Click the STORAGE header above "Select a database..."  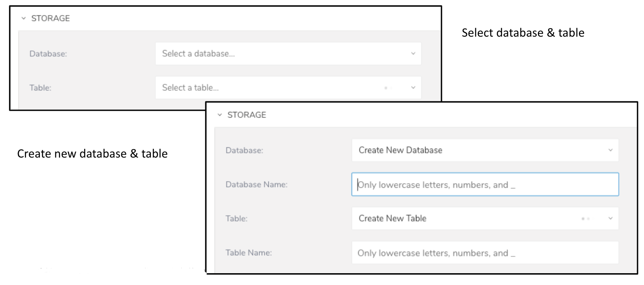coord(50,18)
